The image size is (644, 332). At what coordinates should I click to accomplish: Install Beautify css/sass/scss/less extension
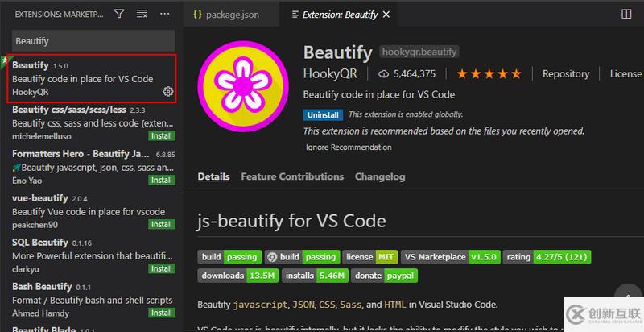162,136
